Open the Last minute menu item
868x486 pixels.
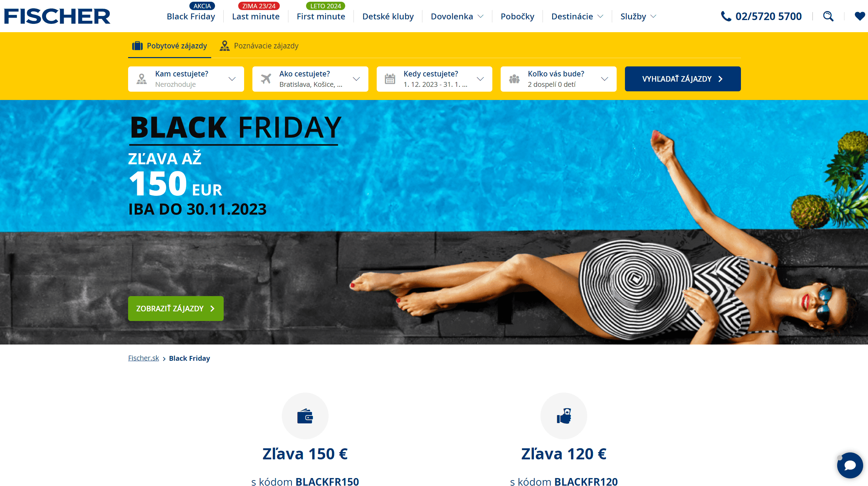pyautogui.click(x=256, y=16)
